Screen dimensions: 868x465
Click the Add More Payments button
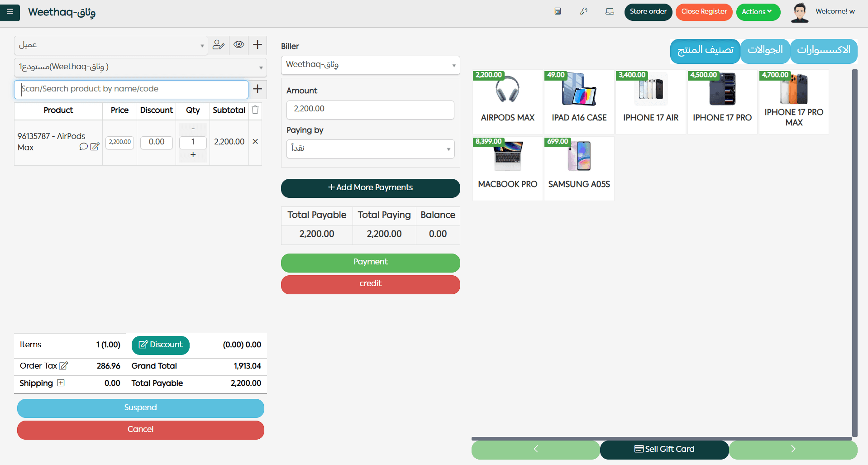(370, 188)
